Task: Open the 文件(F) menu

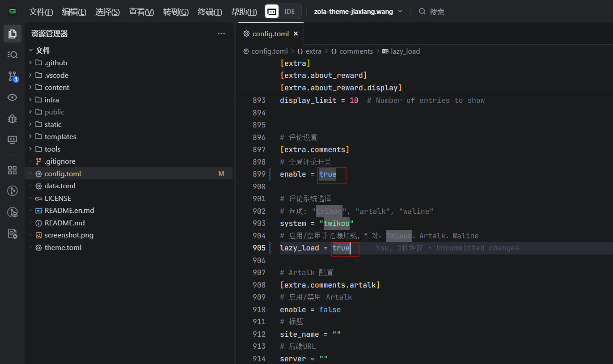Action: tap(41, 12)
